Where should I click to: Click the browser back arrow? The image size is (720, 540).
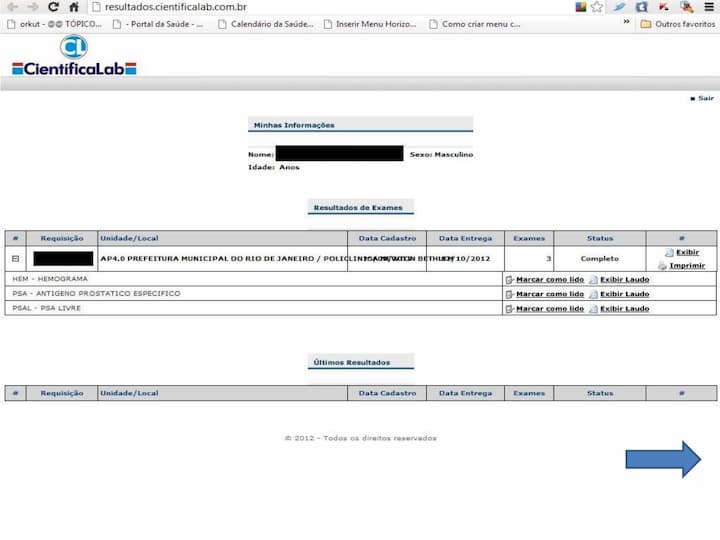pos(12,7)
